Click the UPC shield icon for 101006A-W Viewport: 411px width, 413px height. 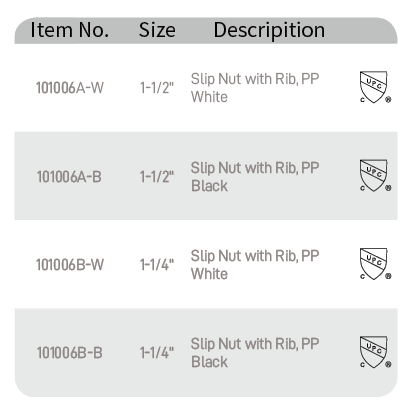click(375, 87)
